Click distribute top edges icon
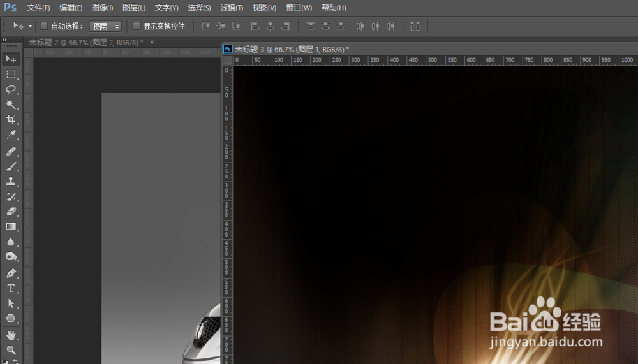Screen dimensions: 638x364 tap(311, 26)
